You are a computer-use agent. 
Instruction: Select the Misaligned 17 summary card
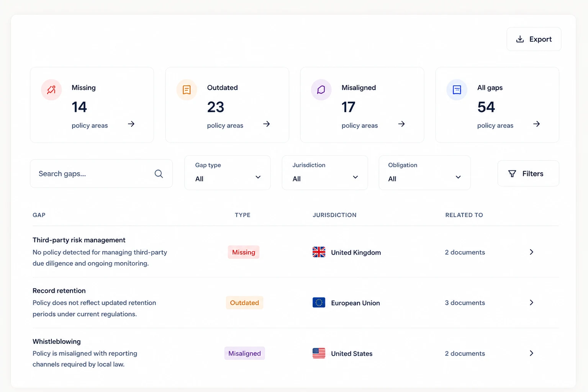(x=362, y=105)
